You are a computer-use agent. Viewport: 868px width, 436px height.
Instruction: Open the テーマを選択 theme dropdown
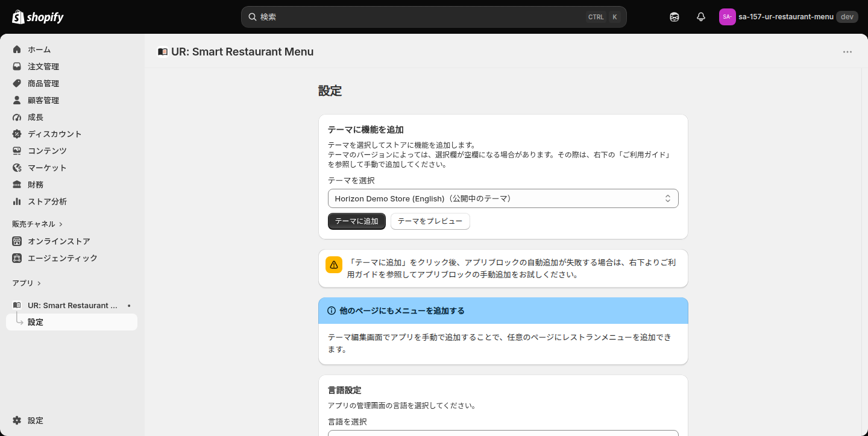coord(503,198)
